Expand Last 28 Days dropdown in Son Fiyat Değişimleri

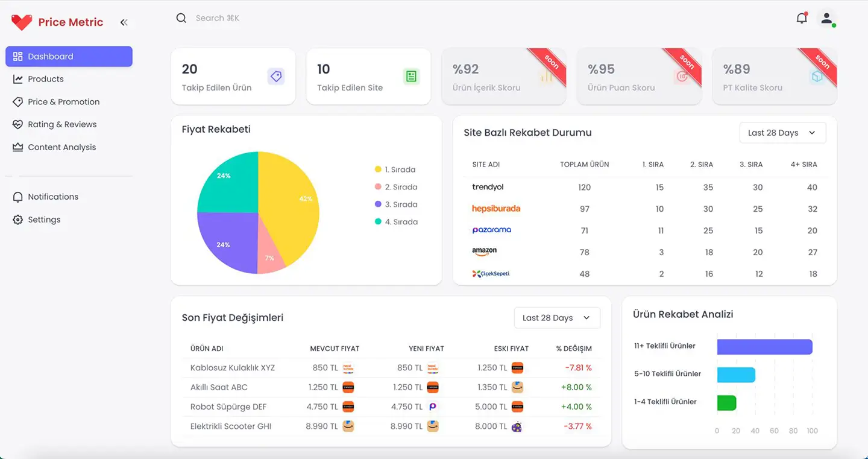(556, 318)
